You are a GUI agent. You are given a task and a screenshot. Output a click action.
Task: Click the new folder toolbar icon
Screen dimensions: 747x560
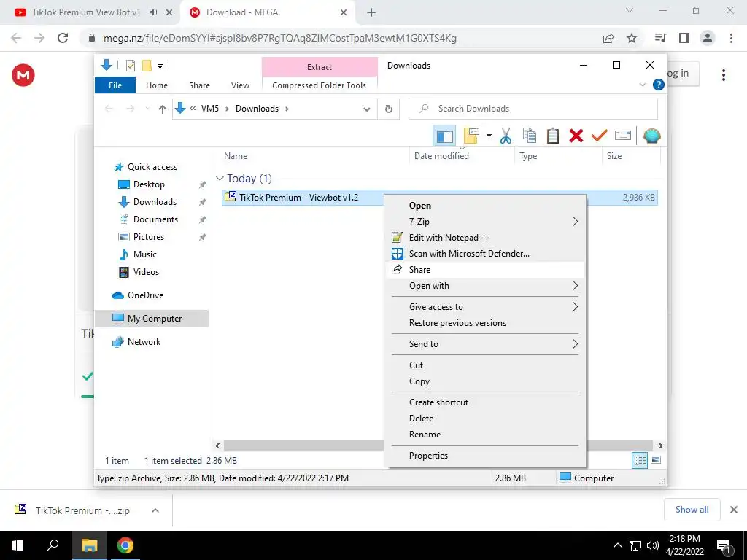click(471, 136)
